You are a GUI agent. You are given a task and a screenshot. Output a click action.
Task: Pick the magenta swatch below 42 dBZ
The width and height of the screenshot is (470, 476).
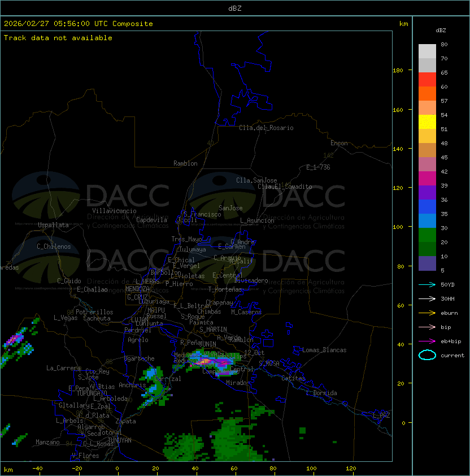coord(427,179)
